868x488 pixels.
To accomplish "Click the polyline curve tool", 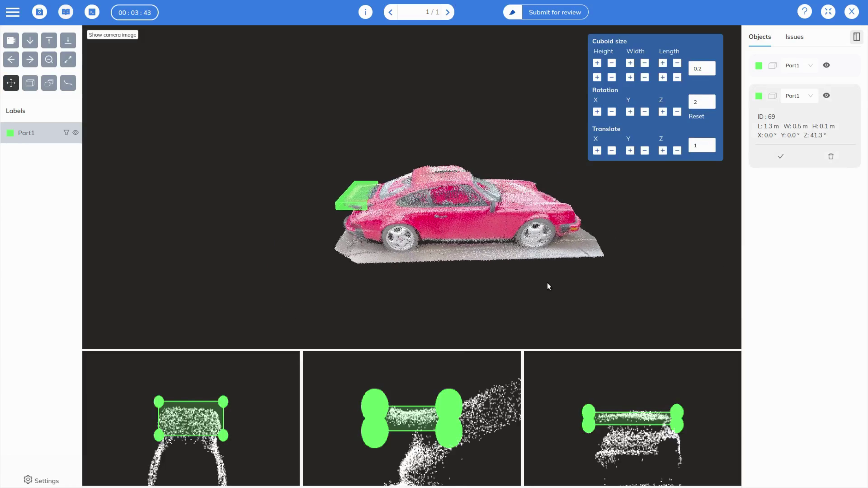I will pyautogui.click(x=68, y=83).
